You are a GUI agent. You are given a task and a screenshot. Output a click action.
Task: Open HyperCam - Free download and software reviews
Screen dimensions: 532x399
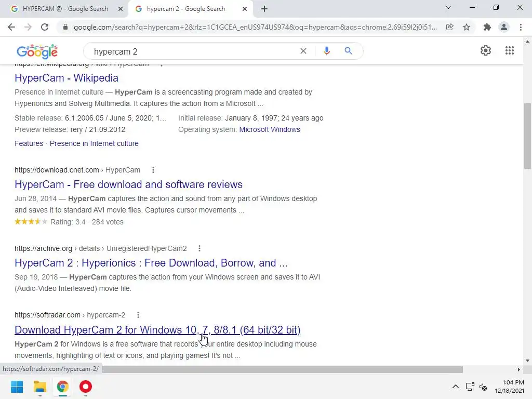tap(128, 184)
